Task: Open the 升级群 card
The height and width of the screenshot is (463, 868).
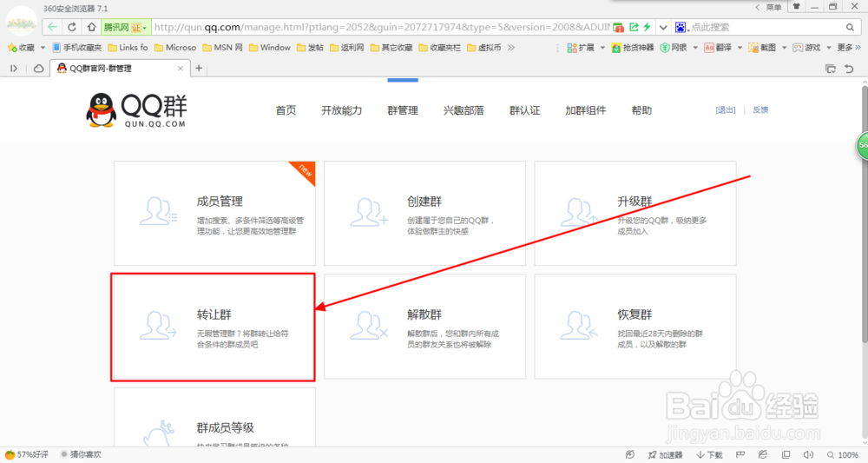Action: [635, 213]
